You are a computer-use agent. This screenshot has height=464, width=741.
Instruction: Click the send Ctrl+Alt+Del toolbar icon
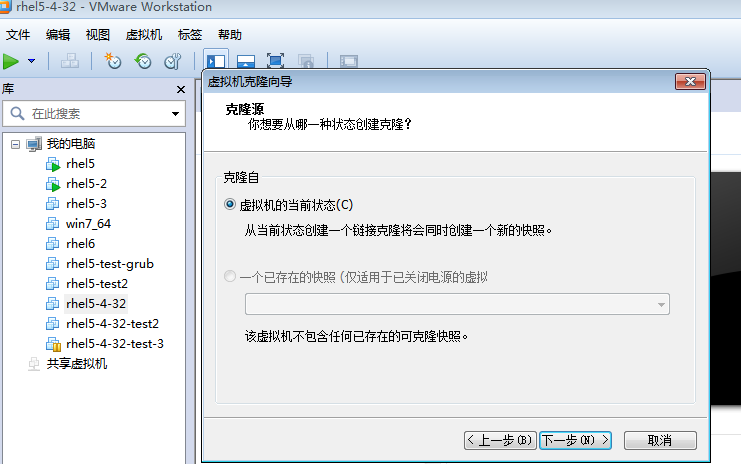click(x=70, y=61)
